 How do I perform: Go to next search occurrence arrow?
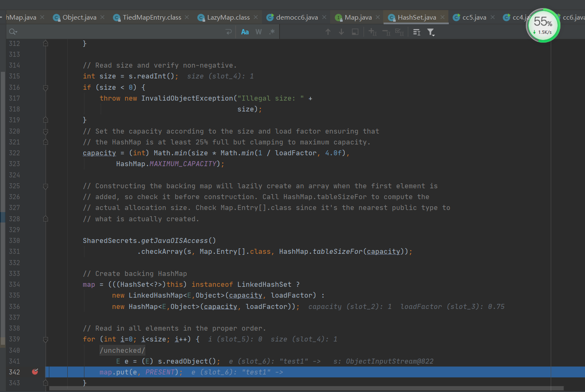[x=341, y=32]
